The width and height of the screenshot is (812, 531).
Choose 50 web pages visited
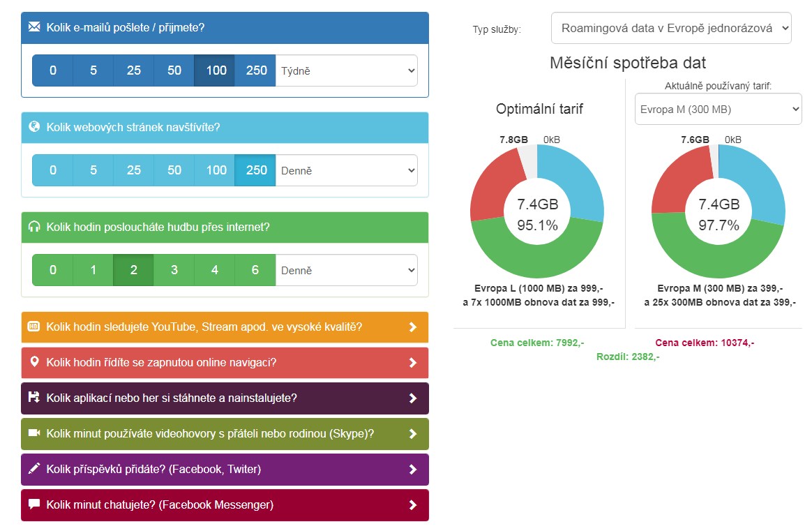point(174,170)
